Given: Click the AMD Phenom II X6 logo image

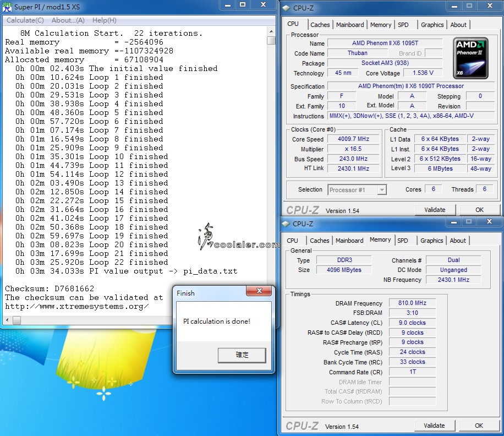Looking at the screenshot, I should (x=470, y=58).
